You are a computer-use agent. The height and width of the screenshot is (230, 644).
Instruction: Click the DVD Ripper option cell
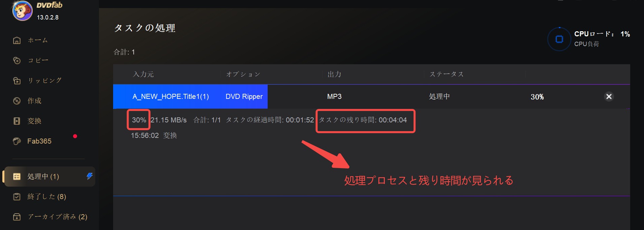point(244,97)
